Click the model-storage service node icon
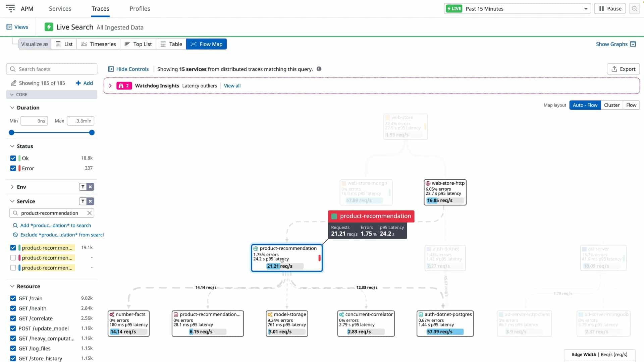The height and width of the screenshot is (362, 644). click(x=270, y=314)
